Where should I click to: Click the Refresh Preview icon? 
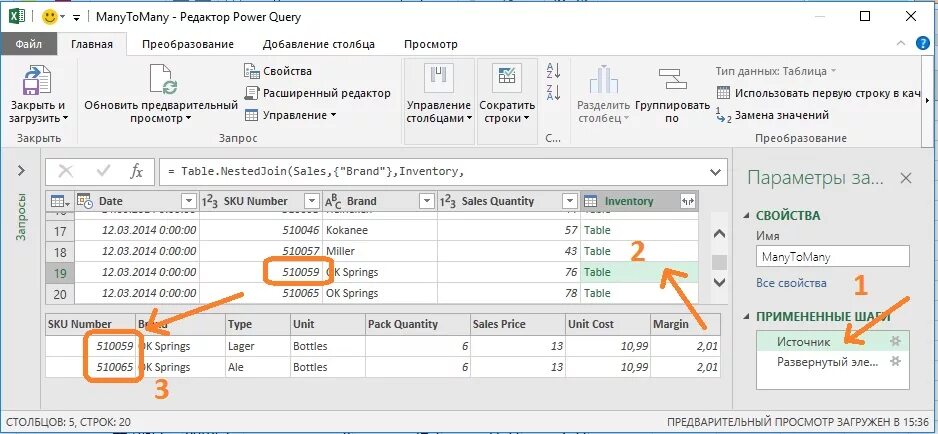[162, 80]
